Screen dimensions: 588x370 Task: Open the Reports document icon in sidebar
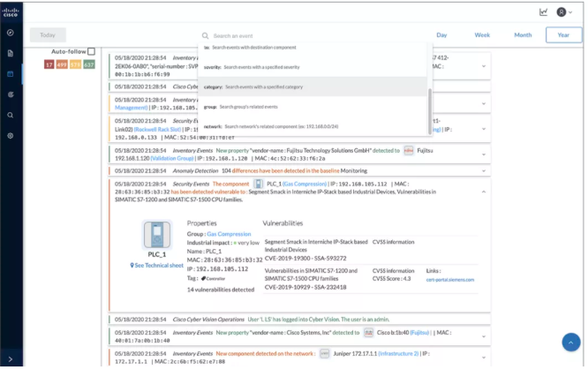(x=10, y=54)
